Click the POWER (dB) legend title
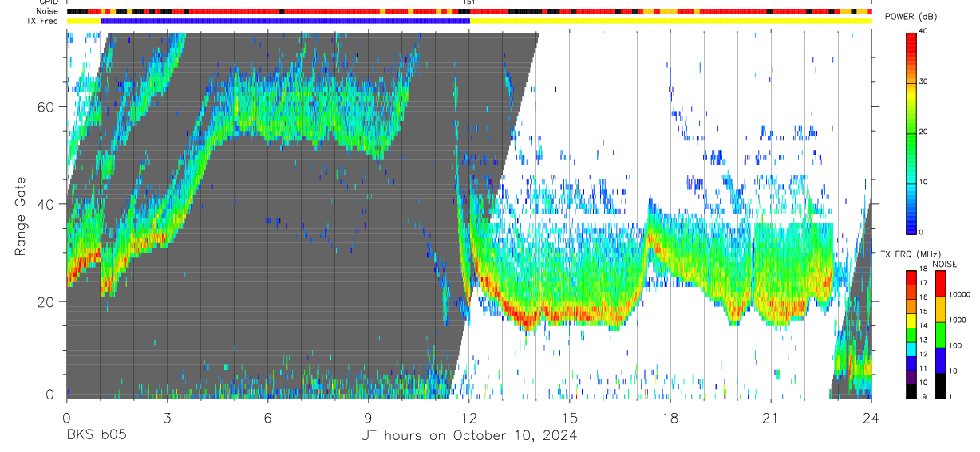Image resolution: width=980 pixels, height=452 pixels. point(911,18)
